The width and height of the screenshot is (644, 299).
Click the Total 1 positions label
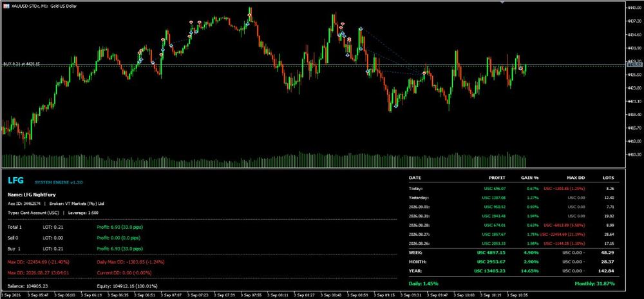pos(14,227)
